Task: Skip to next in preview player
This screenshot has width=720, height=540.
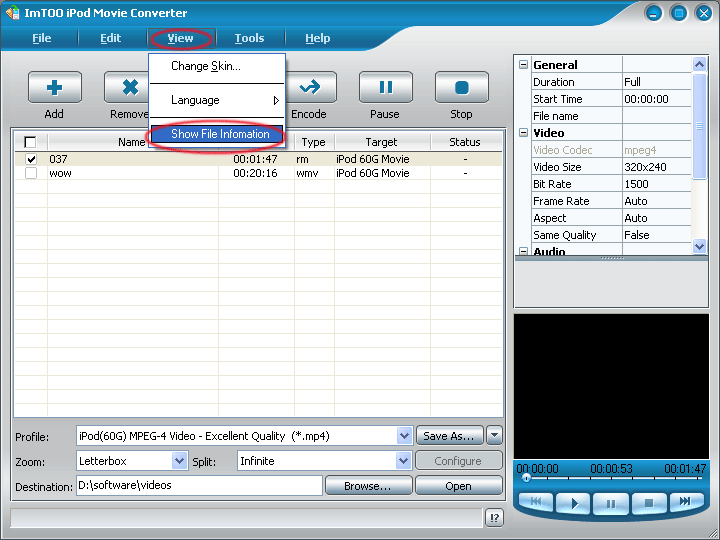Action: tap(686, 501)
